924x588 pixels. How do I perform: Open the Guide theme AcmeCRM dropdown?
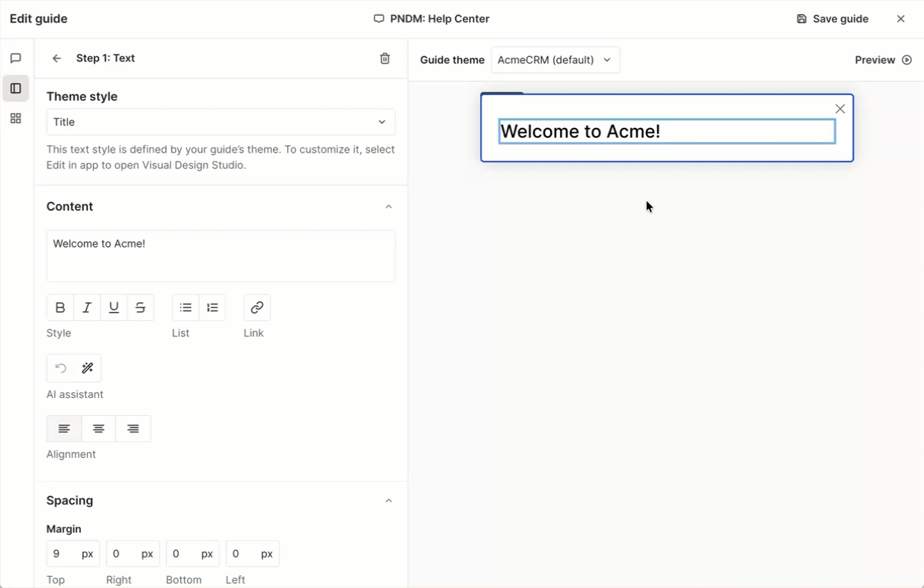pos(555,60)
